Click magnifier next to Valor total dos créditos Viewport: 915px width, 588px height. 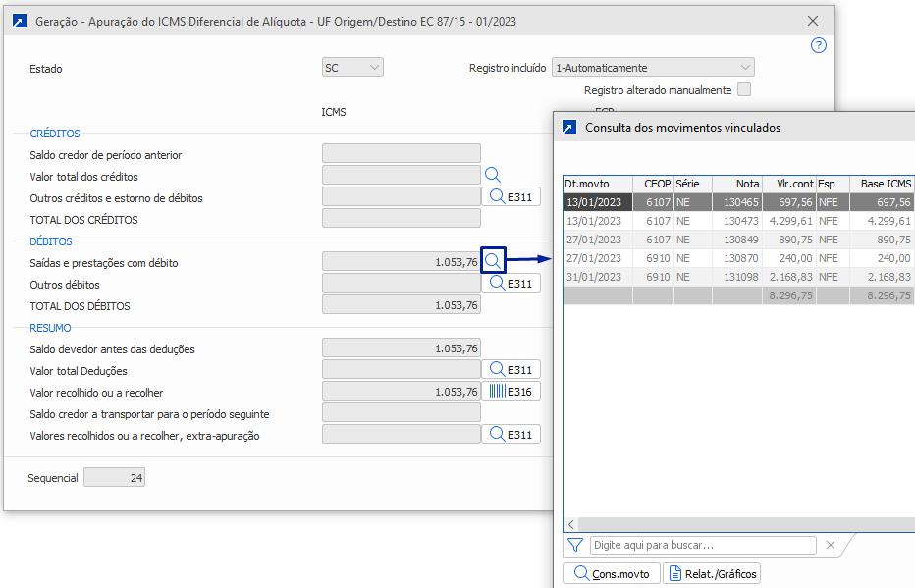click(x=493, y=176)
